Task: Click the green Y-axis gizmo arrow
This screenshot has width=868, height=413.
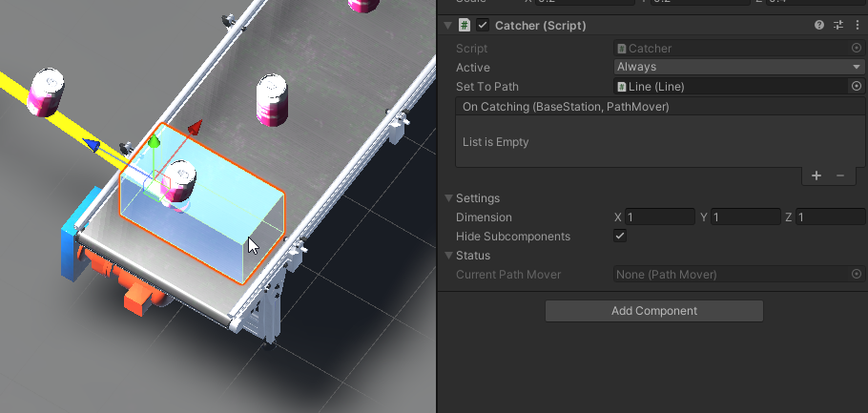Action: (x=153, y=143)
